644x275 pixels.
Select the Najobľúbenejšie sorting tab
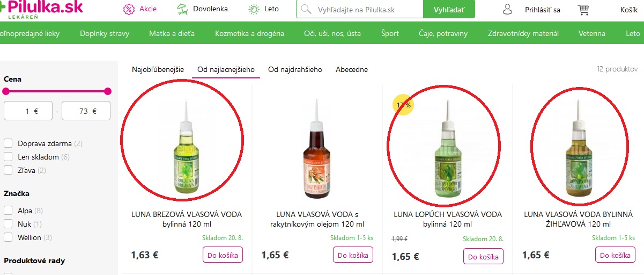click(x=158, y=70)
